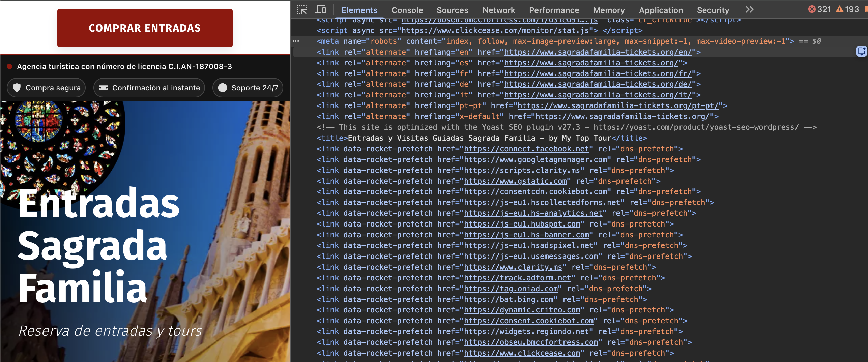Open the dynamic.criteo.com link

coord(522,310)
